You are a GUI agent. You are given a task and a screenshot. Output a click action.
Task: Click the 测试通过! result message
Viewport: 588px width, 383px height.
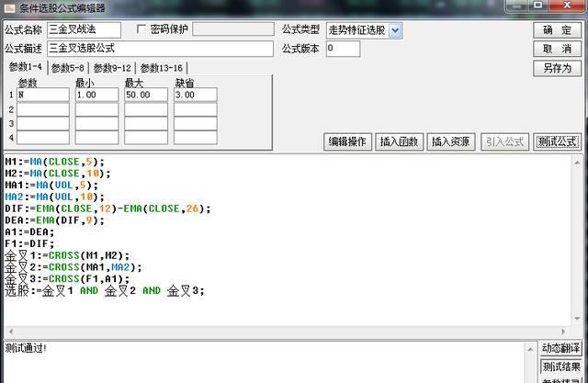point(26,348)
